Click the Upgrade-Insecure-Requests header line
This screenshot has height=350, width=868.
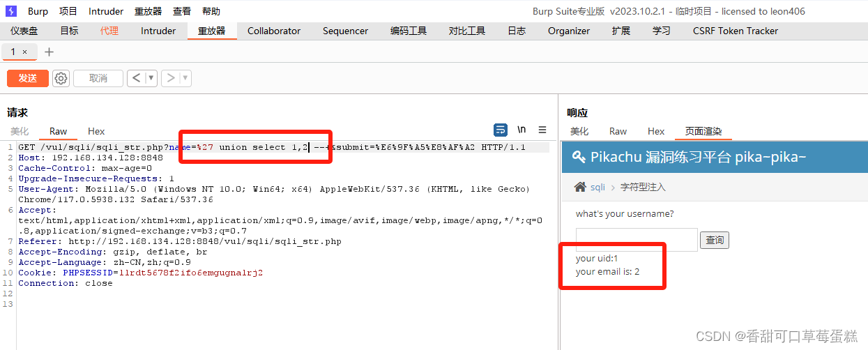coord(96,178)
